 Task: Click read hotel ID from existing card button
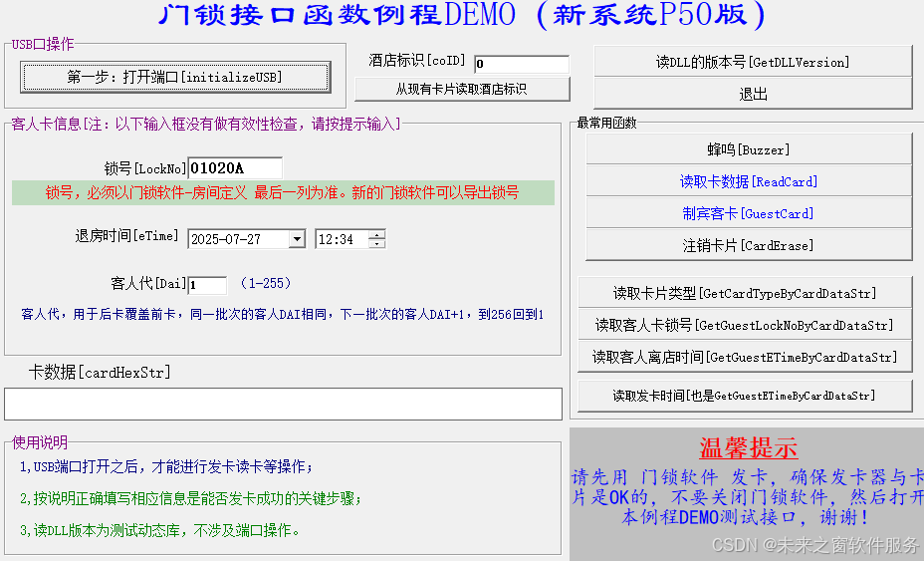462,89
